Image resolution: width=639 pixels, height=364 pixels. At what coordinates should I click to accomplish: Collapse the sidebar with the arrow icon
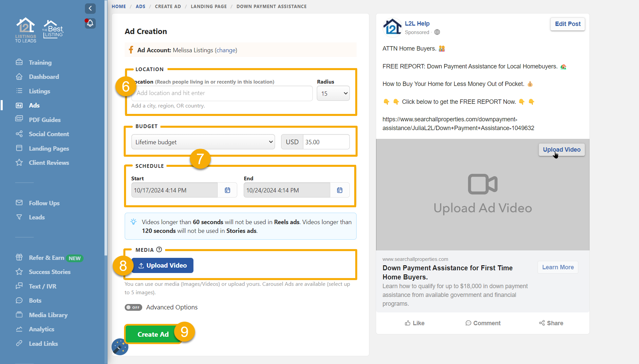point(90,8)
